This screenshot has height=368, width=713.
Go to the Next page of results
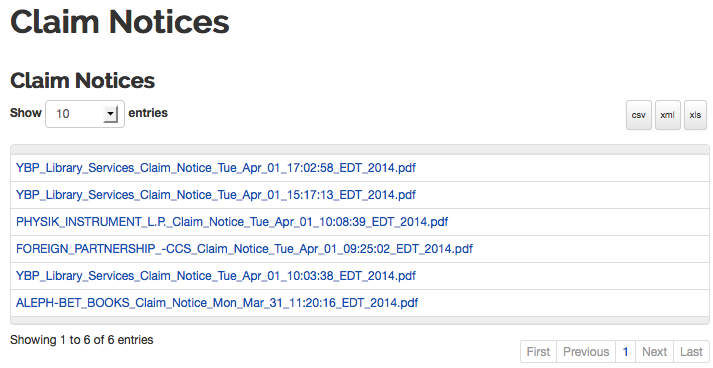pyautogui.click(x=654, y=352)
